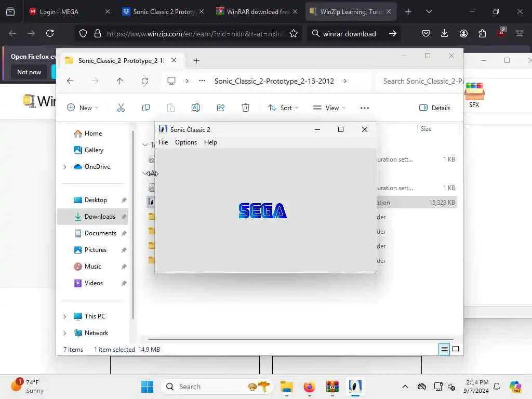Image resolution: width=532 pixels, height=399 pixels.
Task: Add a new Explorer tab
Action: tap(196, 61)
